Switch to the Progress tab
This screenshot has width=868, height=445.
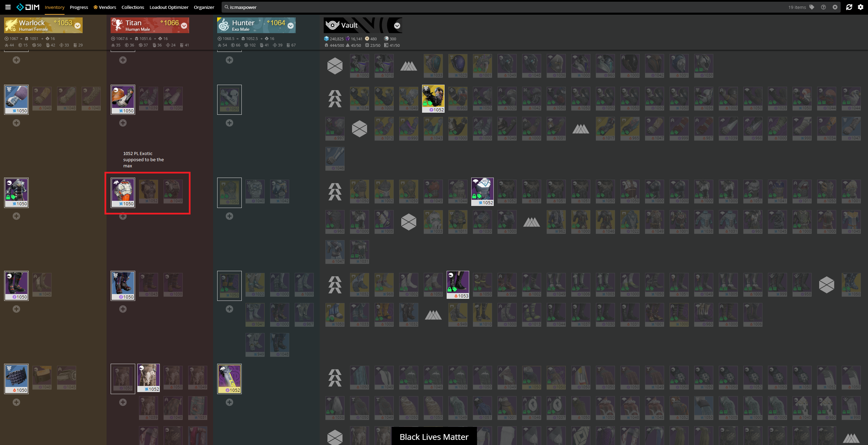click(79, 7)
